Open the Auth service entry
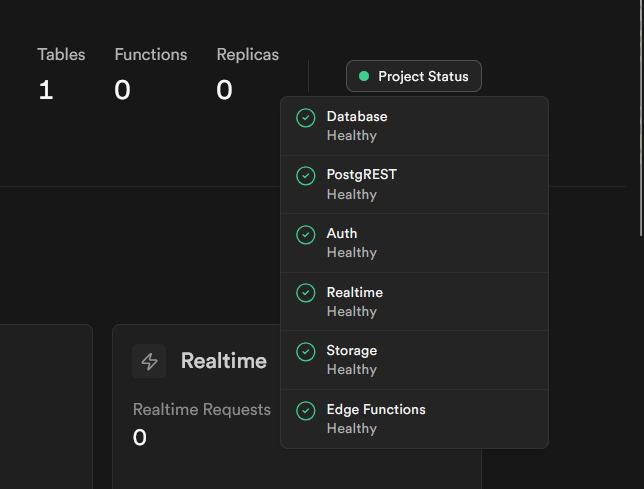The width and height of the screenshot is (644, 489). 414,243
